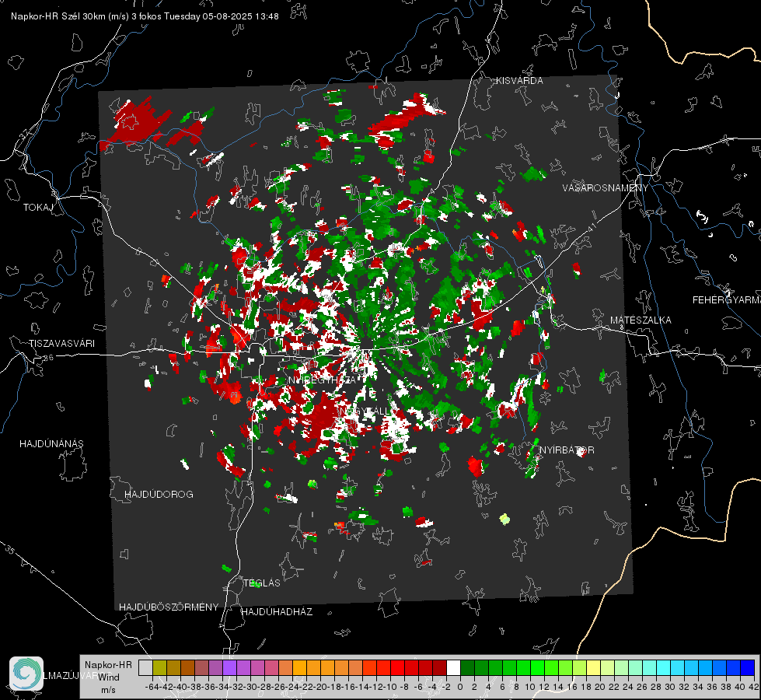
Task: Select the HAJDÚDOROG label
Action: click(x=159, y=495)
